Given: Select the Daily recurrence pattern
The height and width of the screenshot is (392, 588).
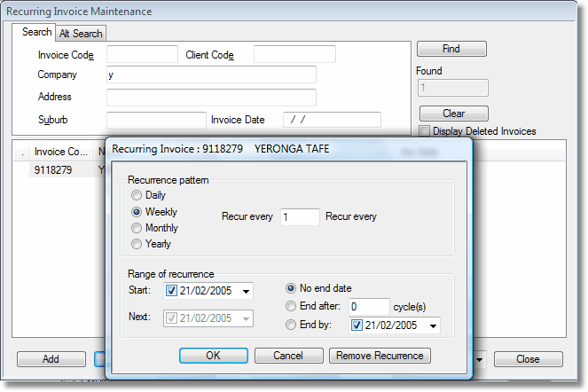Looking at the screenshot, I should (137, 196).
